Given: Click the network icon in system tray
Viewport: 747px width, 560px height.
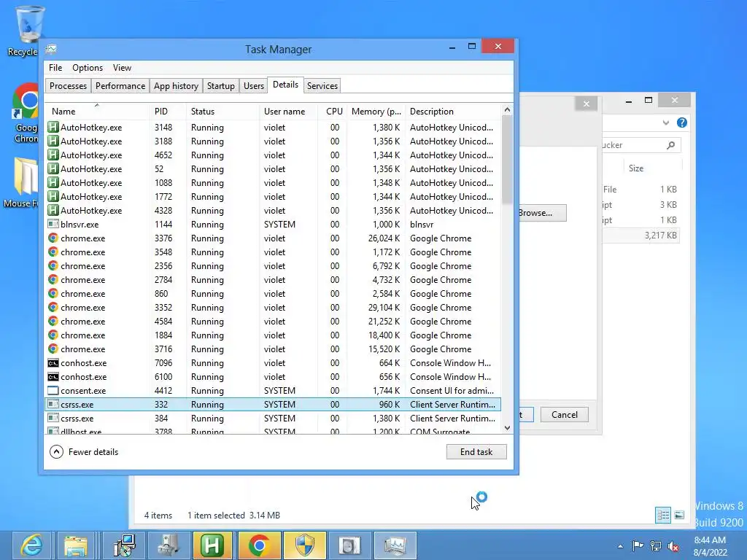Looking at the screenshot, I should coord(656,545).
